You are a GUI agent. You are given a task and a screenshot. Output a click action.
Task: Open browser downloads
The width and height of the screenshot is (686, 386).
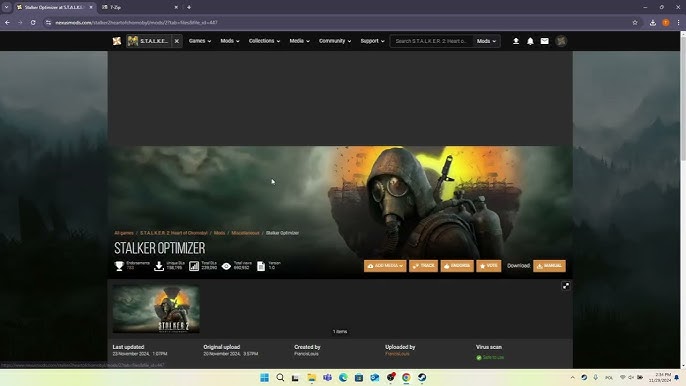653,23
